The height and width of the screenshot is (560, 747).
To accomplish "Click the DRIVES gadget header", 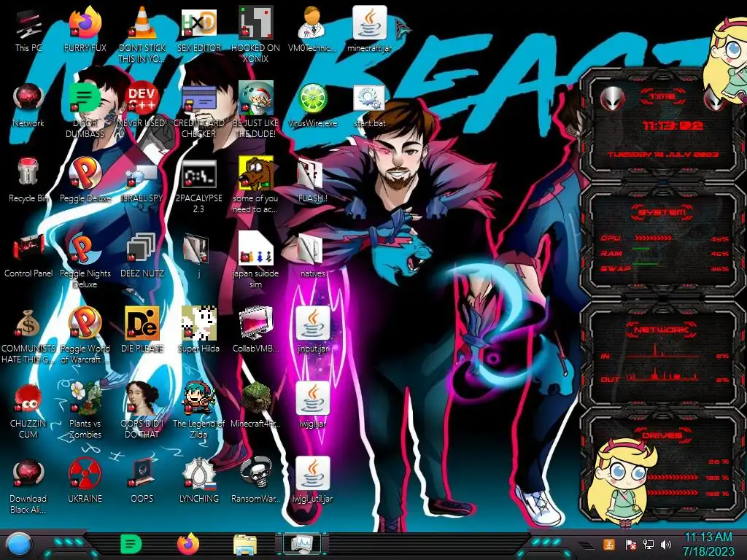I will 662,435.
